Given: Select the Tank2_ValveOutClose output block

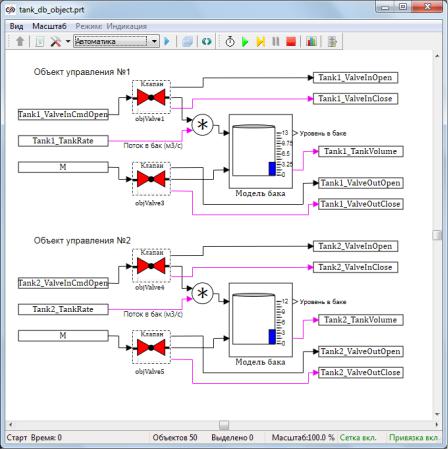Looking at the screenshot, I should [x=361, y=372].
